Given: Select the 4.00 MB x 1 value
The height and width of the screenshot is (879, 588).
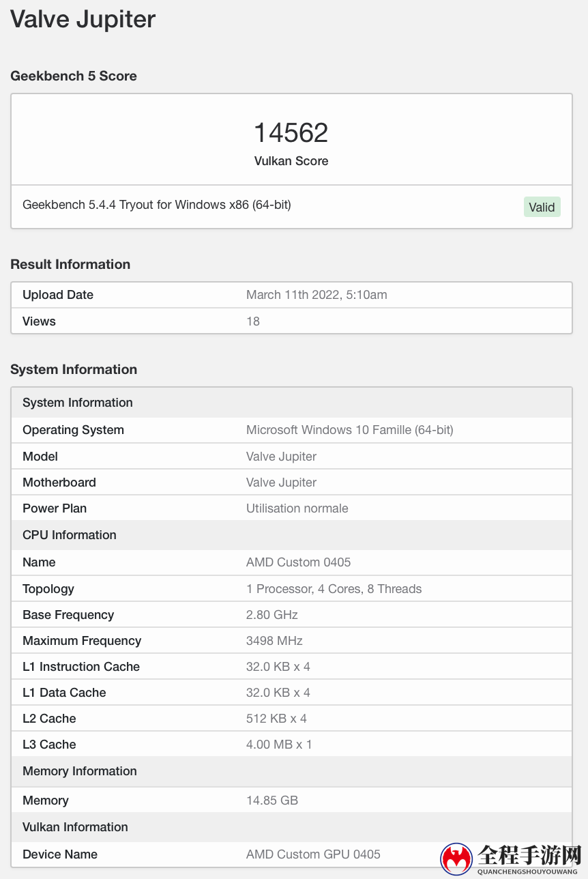Looking at the screenshot, I should point(279,745).
